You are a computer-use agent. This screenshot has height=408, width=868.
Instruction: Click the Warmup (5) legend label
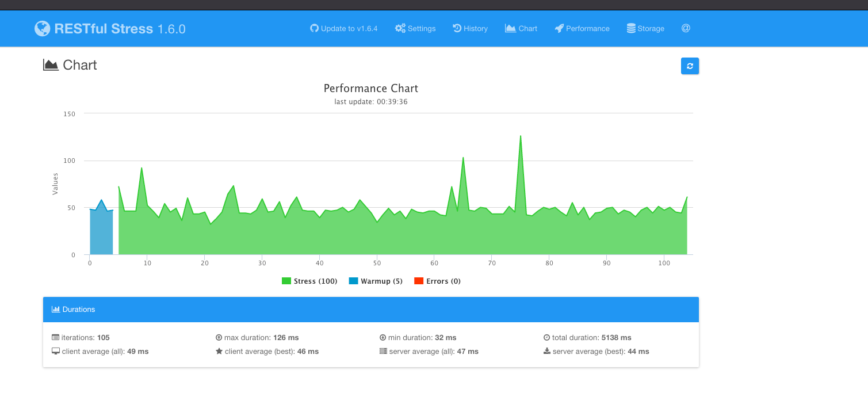click(382, 281)
